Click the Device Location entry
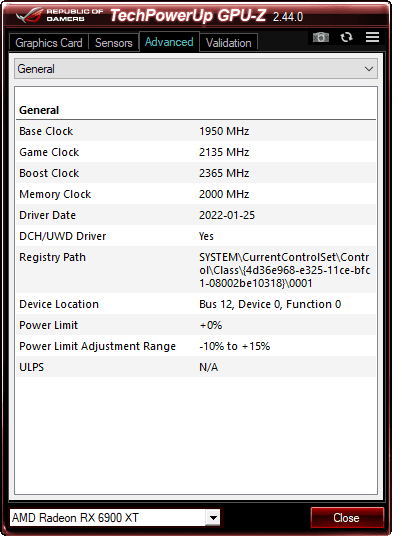402x546 pixels. tap(196, 304)
